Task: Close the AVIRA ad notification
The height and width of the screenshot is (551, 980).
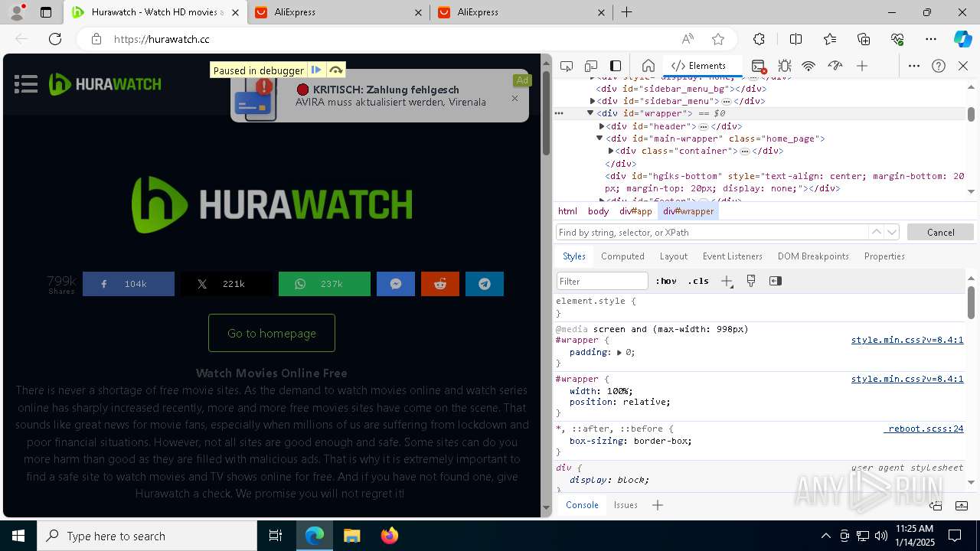Action: coord(514,98)
